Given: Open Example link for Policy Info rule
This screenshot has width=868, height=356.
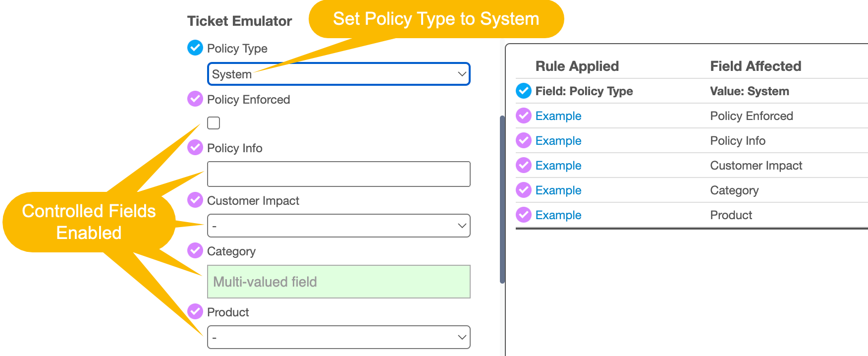Looking at the screenshot, I should tap(558, 141).
